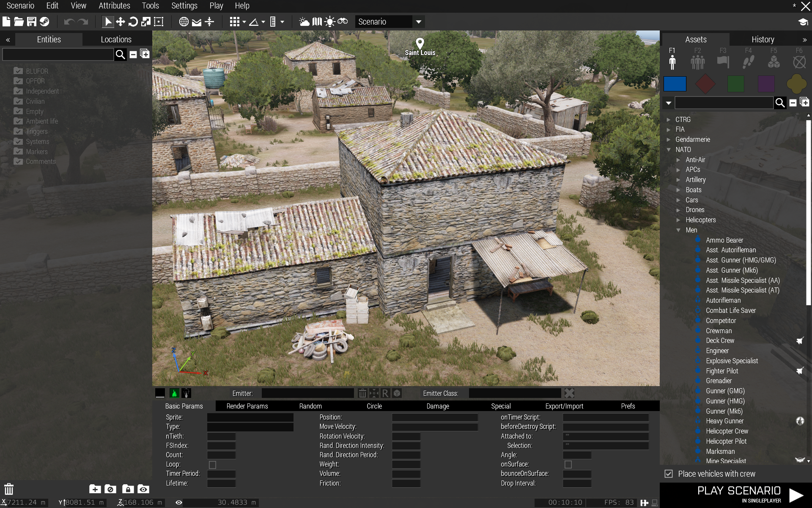Image resolution: width=812 pixels, height=508 pixels.
Task: Delete emitter with the trash icon
Action: coord(362,393)
